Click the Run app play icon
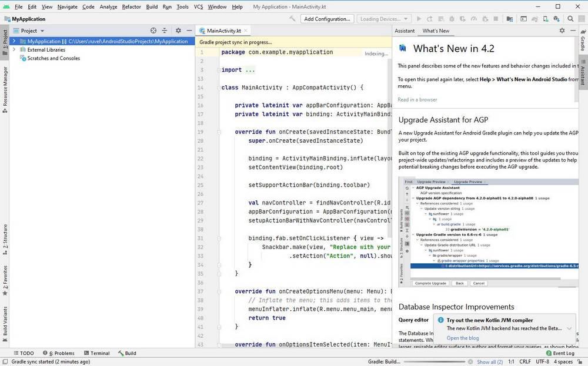Screen dimensions: 588x366 coord(419,19)
